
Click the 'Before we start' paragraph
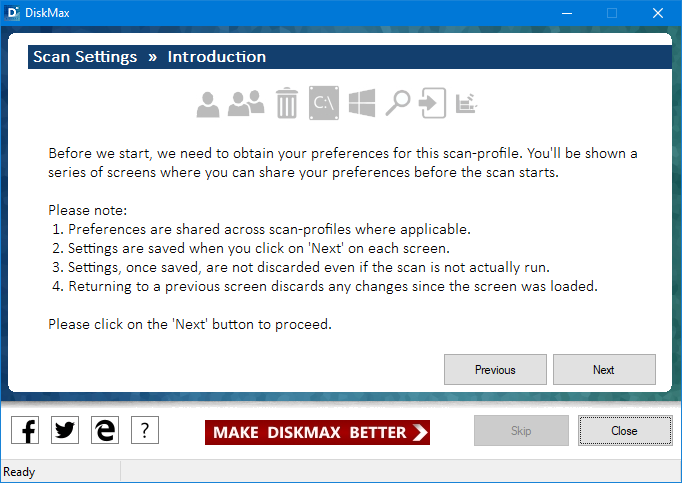tap(343, 163)
